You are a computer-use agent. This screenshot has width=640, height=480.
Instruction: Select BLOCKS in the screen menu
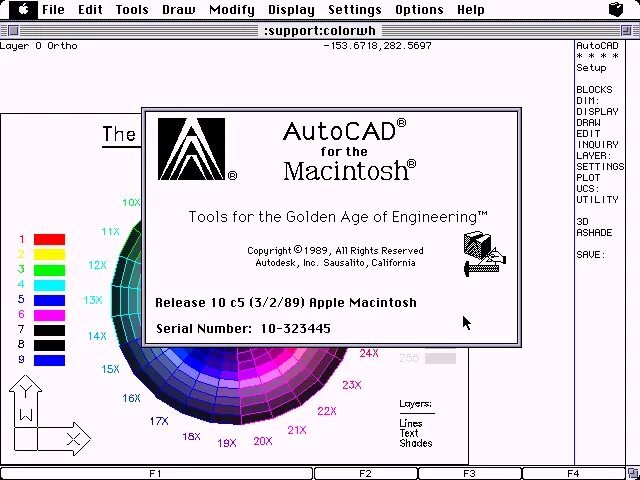click(594, 90)
